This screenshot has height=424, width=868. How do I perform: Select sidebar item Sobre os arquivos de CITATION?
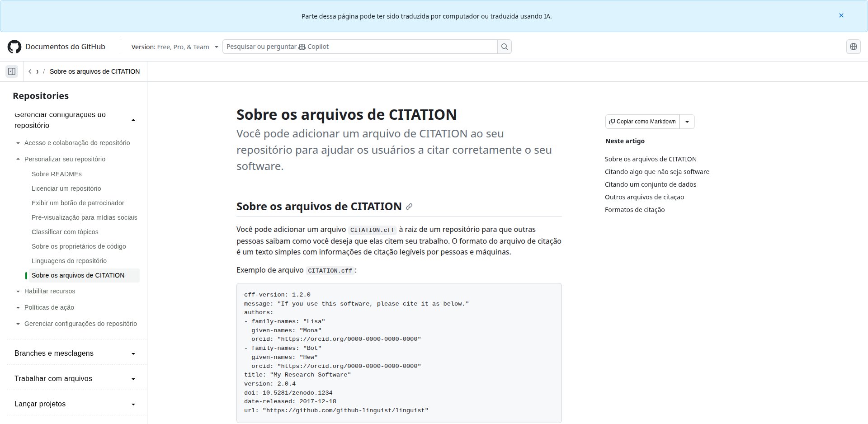84,275
